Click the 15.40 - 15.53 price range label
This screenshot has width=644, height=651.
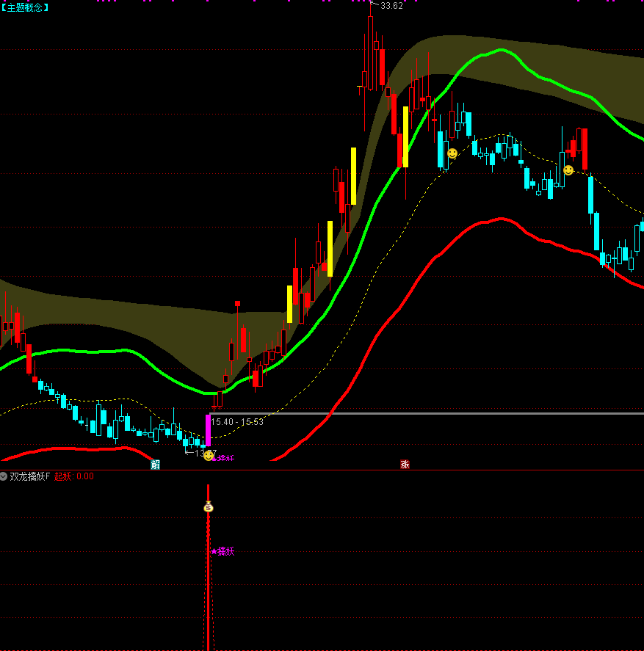[237, 422]
